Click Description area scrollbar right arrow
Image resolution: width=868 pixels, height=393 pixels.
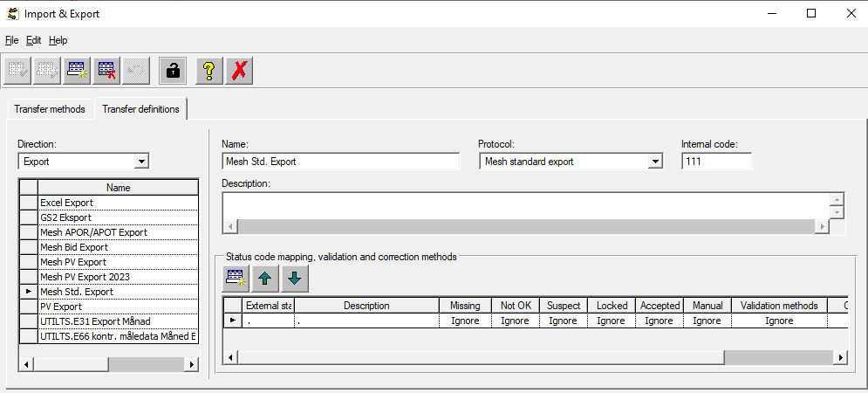pos(823,227)
